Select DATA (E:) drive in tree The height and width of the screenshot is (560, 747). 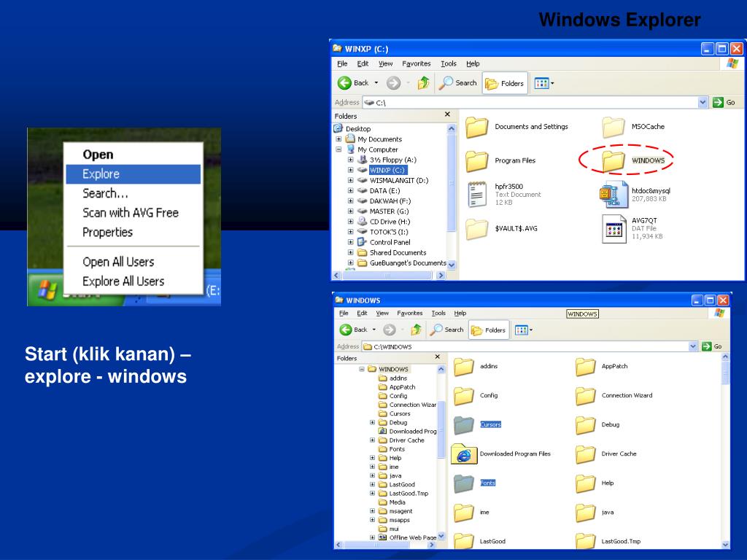tap(385, 191)
